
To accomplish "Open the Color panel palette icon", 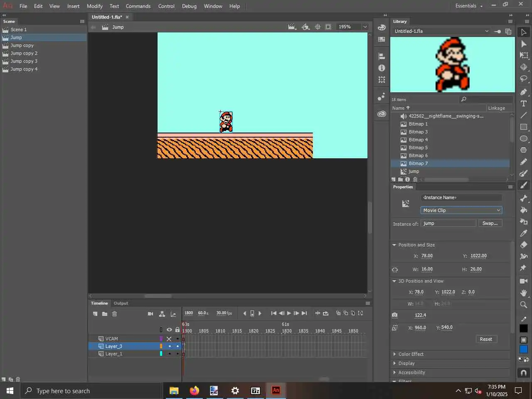I will tap(382, 27).
